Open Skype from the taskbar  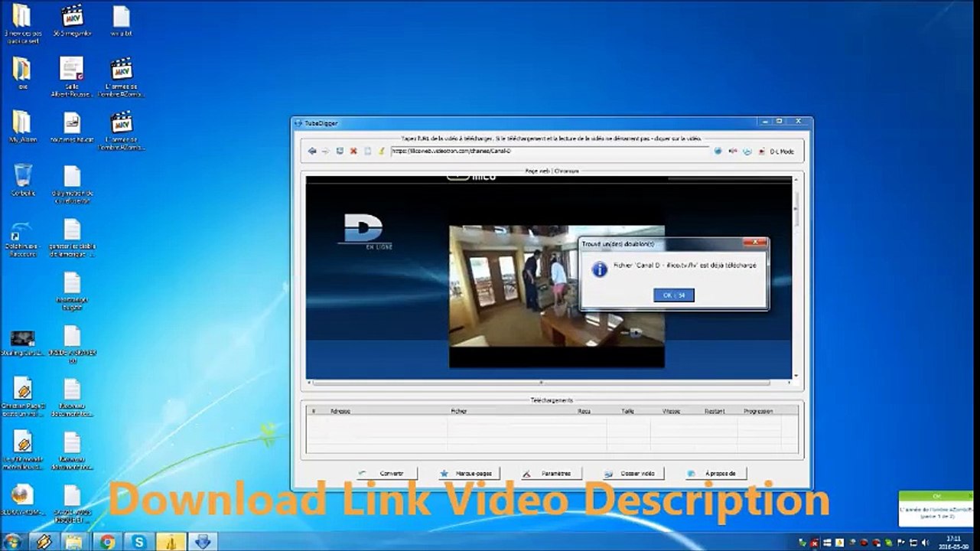pos(139,542)
